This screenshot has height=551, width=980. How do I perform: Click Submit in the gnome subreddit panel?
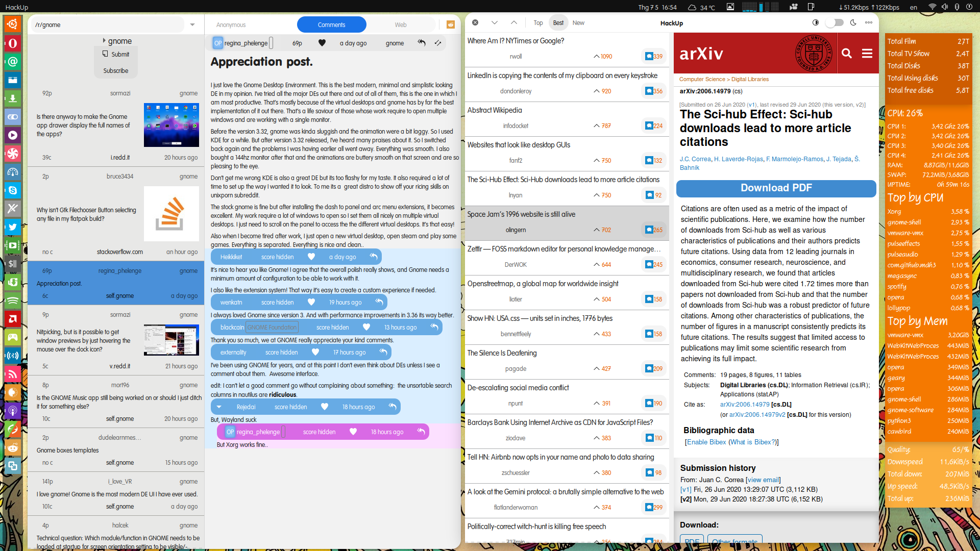click(x=116, y=54)
